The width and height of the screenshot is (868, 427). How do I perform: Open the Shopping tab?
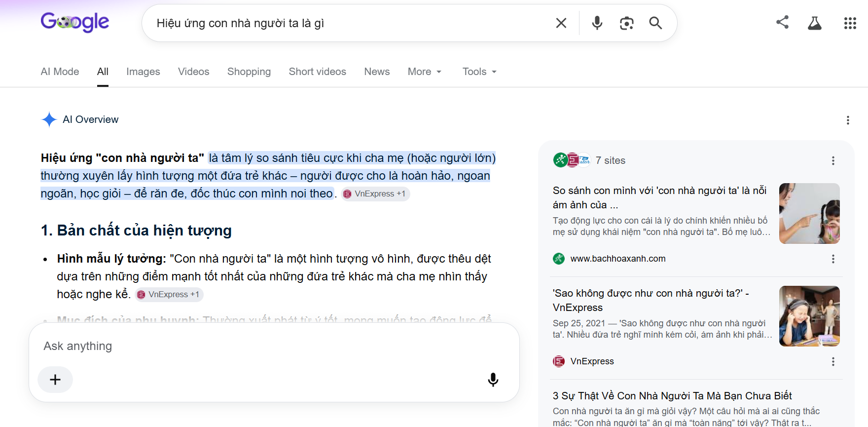[249, 72]
